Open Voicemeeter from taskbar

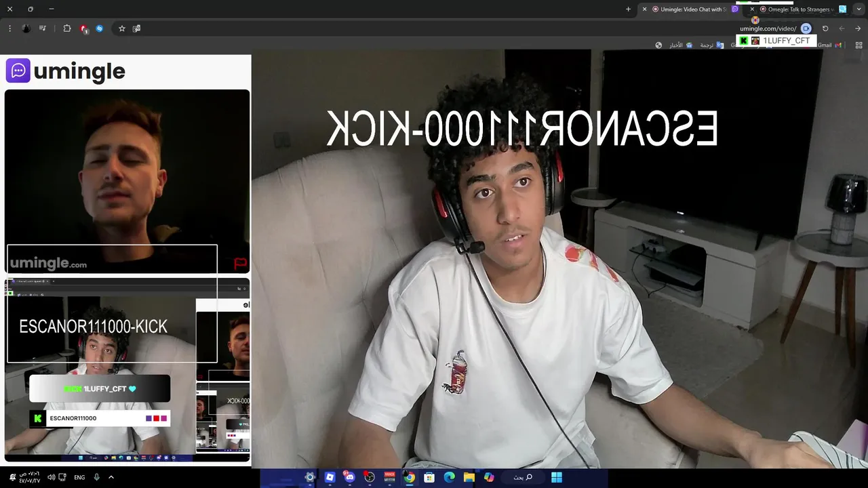[389, 477]
